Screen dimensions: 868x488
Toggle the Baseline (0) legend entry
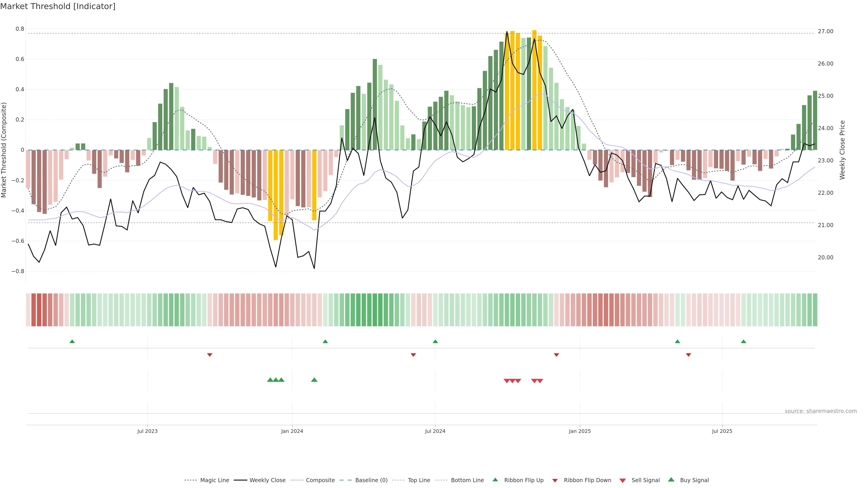371,480
